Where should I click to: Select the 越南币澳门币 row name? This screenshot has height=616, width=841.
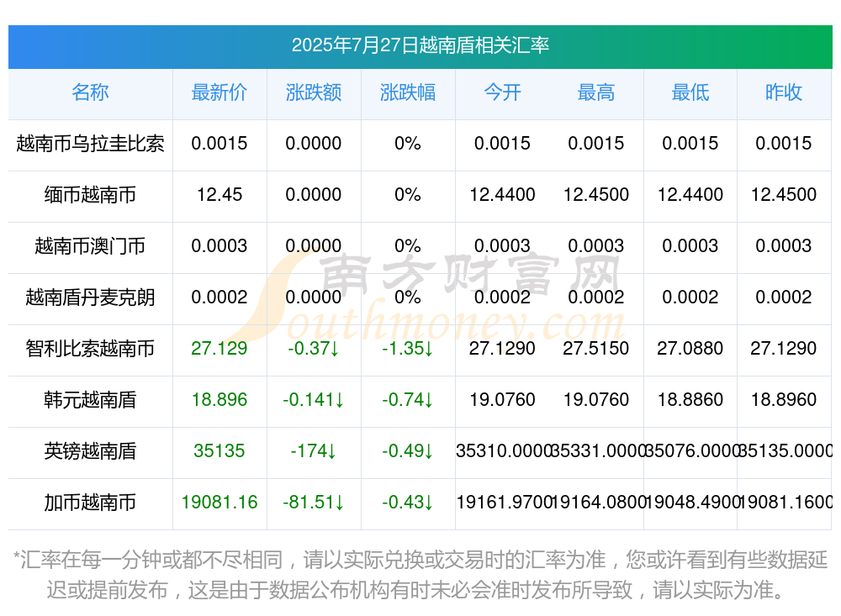pos(90,246)
